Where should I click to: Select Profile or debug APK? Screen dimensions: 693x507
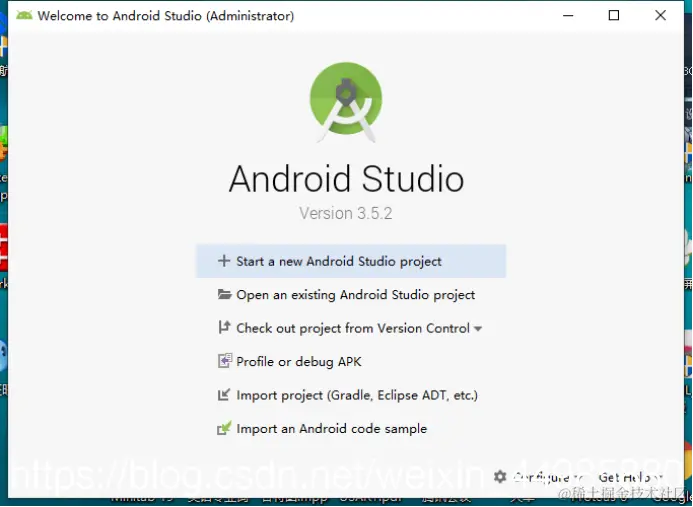point(289,362)
